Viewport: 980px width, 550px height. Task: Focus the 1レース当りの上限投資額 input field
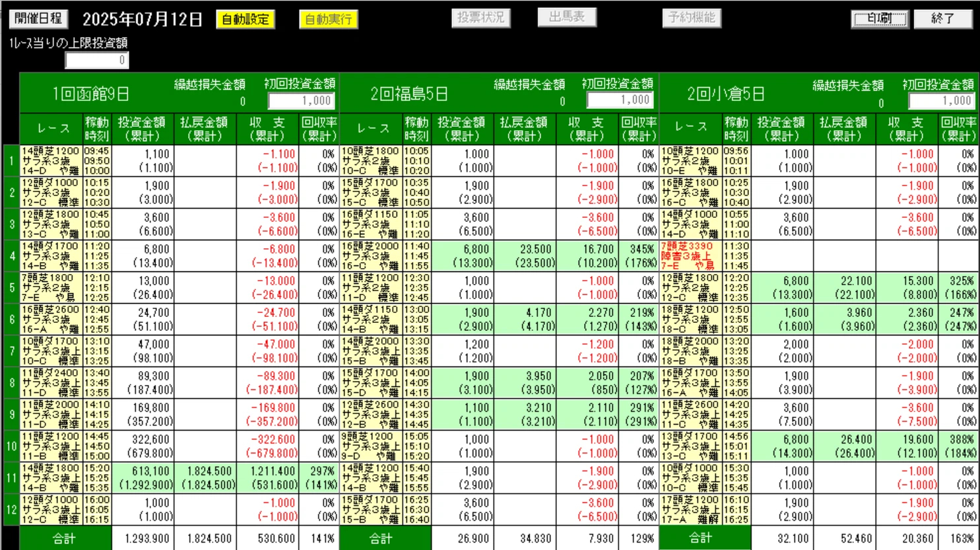coord(97,60)
